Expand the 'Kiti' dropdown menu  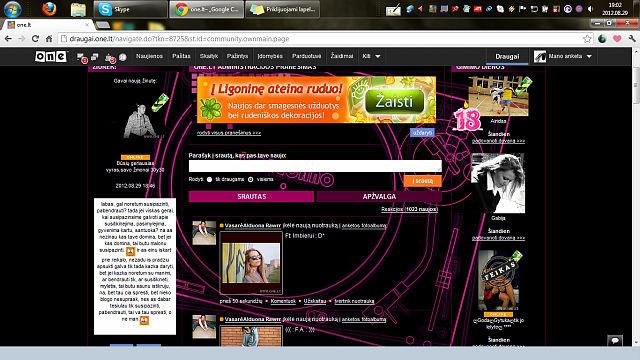(x=371, y=56)
